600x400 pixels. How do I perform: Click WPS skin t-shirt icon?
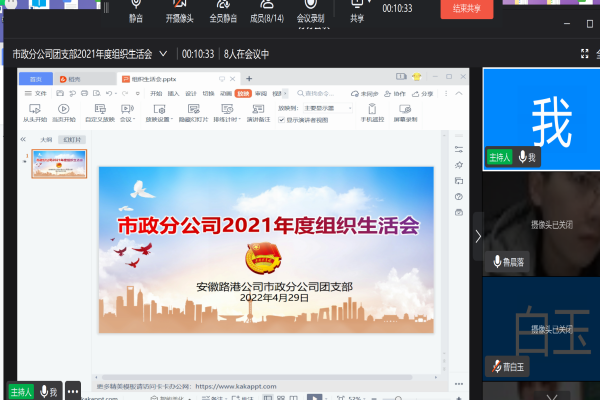tap(417, 77)
